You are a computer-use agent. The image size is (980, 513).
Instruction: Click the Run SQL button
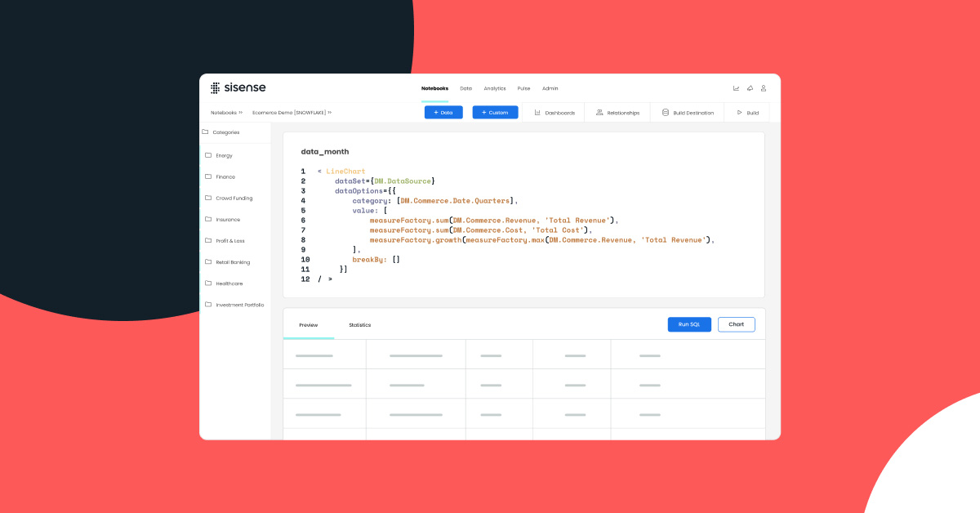pyautogui.click(x=689, y=324)
